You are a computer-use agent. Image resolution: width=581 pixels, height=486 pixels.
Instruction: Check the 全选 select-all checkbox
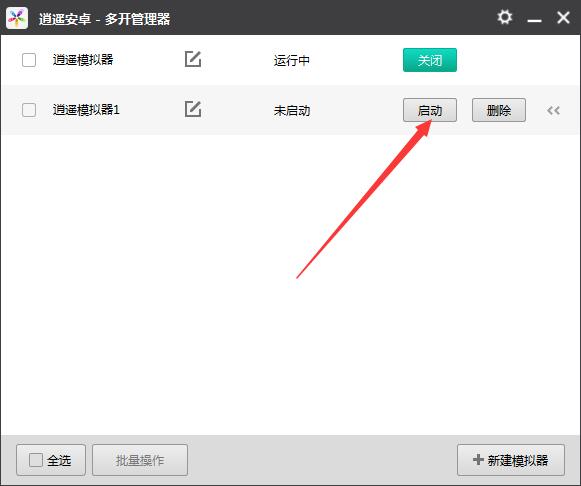(36, 460)
